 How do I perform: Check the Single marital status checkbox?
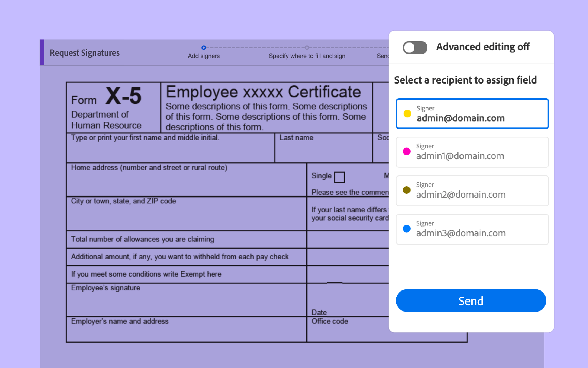[339, 177]
